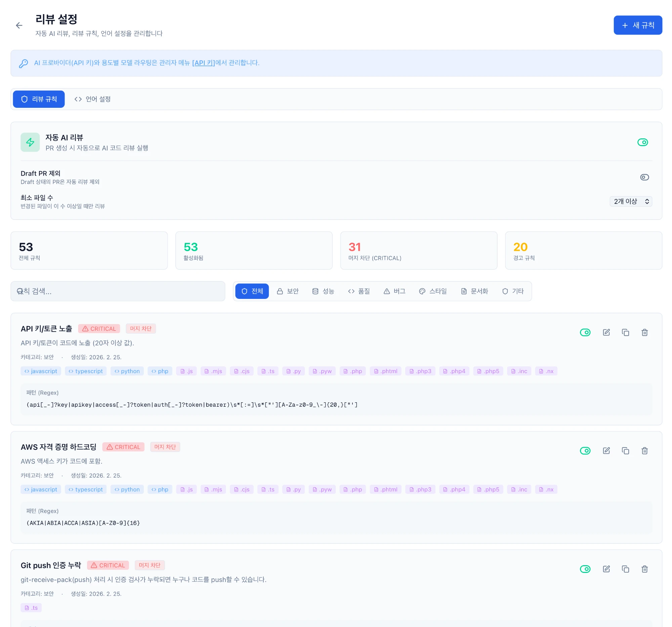Edit the Git push 인증 누락 rule

pos(606,569)
